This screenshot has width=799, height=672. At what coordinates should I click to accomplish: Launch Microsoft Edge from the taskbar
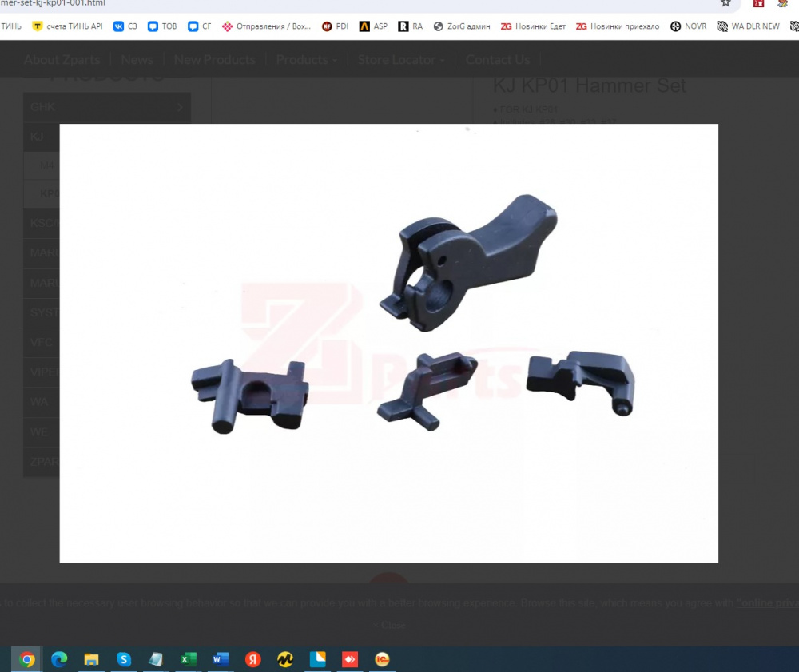click(x=59, y=659)
